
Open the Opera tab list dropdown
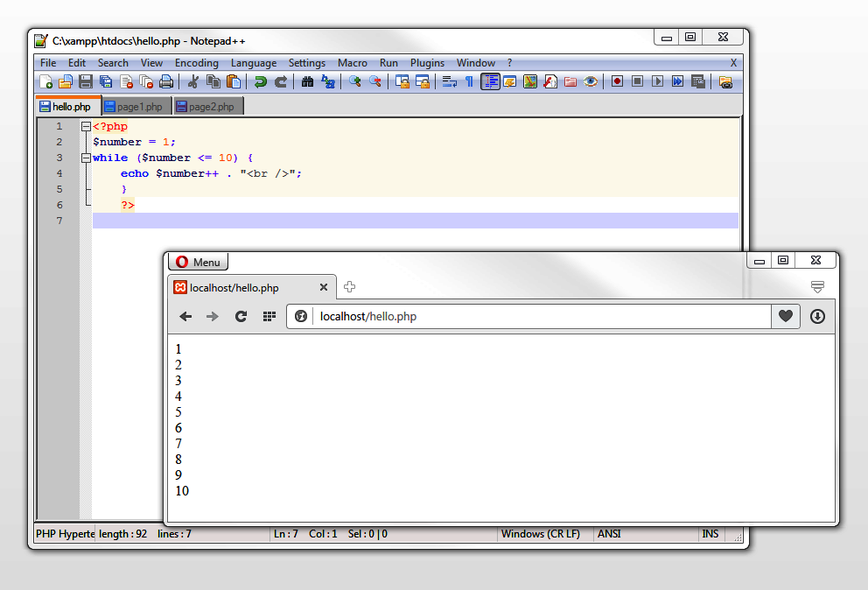point(818,287)
